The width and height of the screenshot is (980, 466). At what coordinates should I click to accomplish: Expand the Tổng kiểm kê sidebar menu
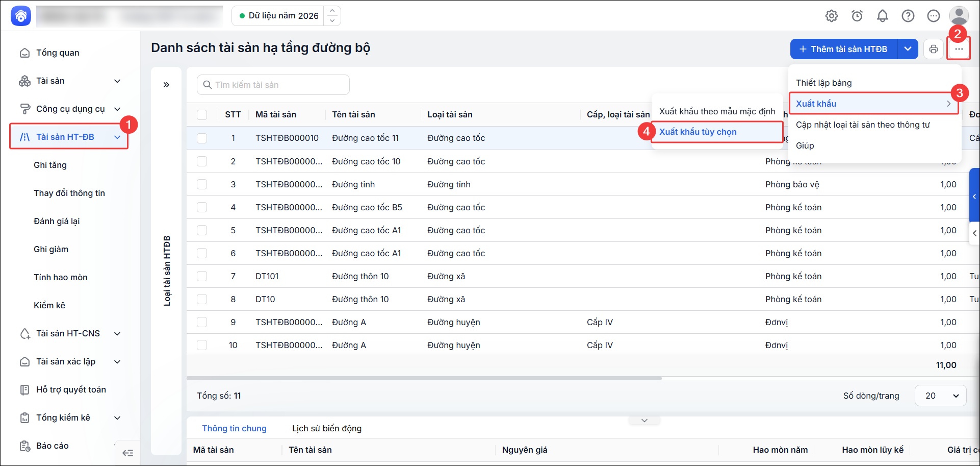coord(117,418)
